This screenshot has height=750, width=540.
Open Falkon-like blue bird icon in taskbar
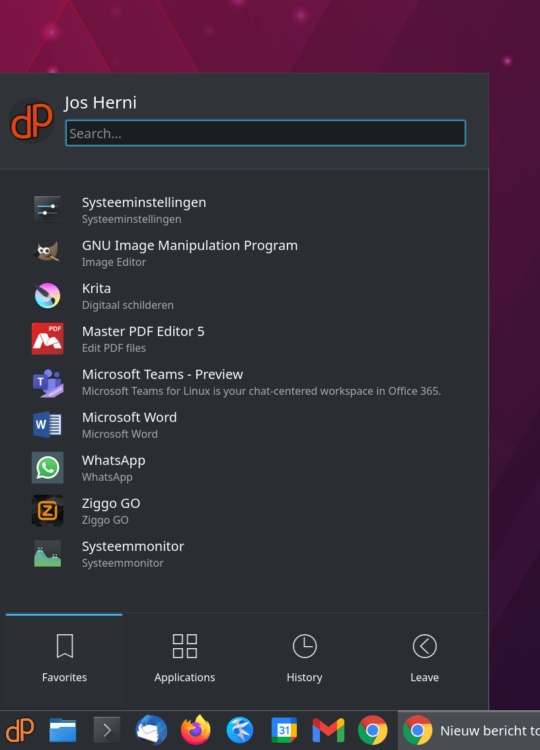coord(240,730)
